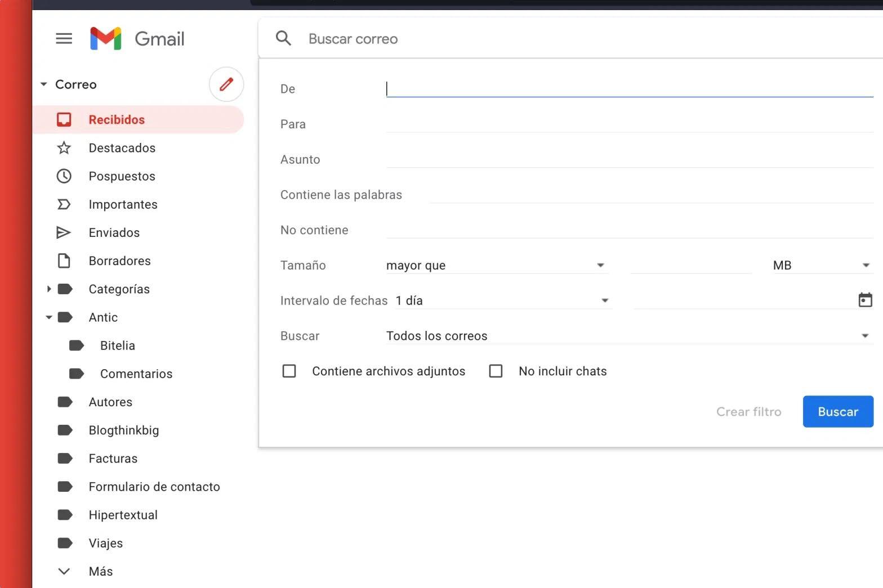Enable Contiene archivos adjuntos checkbox

click(x=289, y=371)
